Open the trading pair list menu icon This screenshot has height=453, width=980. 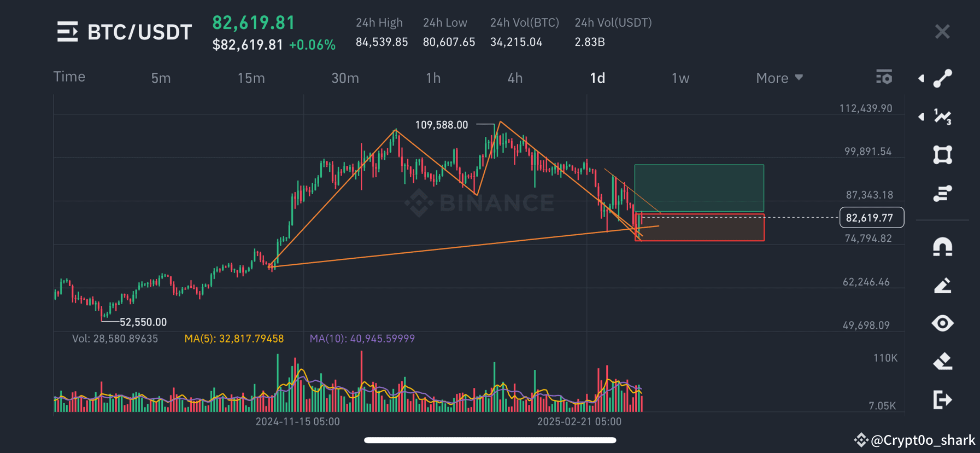click(67, 32)
